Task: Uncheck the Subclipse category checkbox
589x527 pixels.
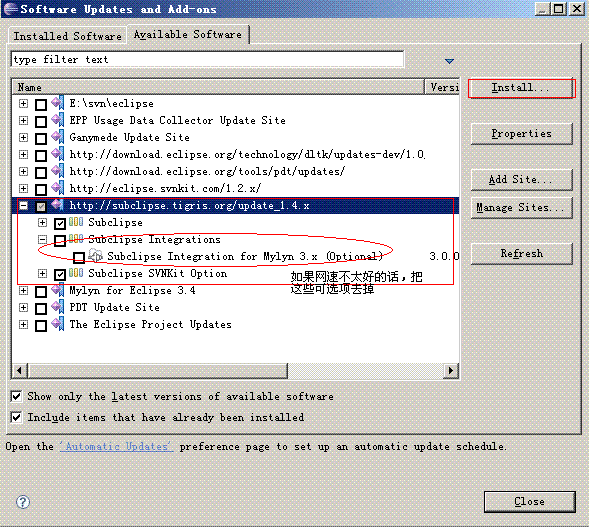Action: [x=60, y=223]
